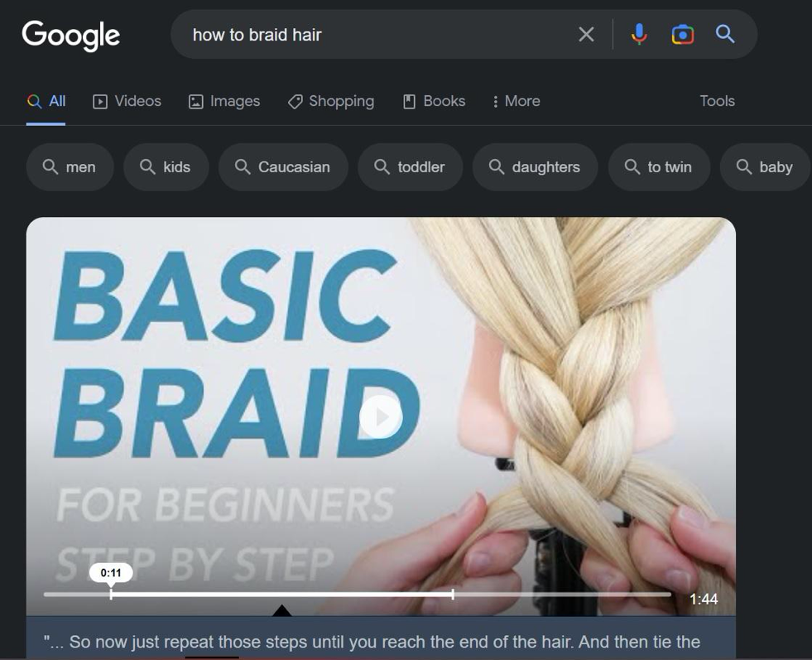
Task: Refine search with 'Caucasian' chip
Action: pyautogui.click(x=283, y=166)
